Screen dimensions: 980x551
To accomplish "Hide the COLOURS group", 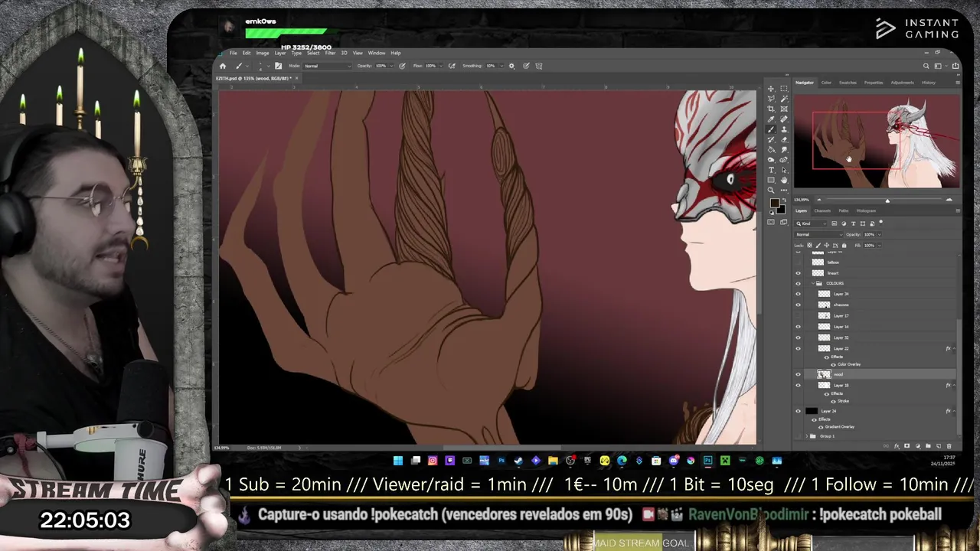I will click(798, 283).
